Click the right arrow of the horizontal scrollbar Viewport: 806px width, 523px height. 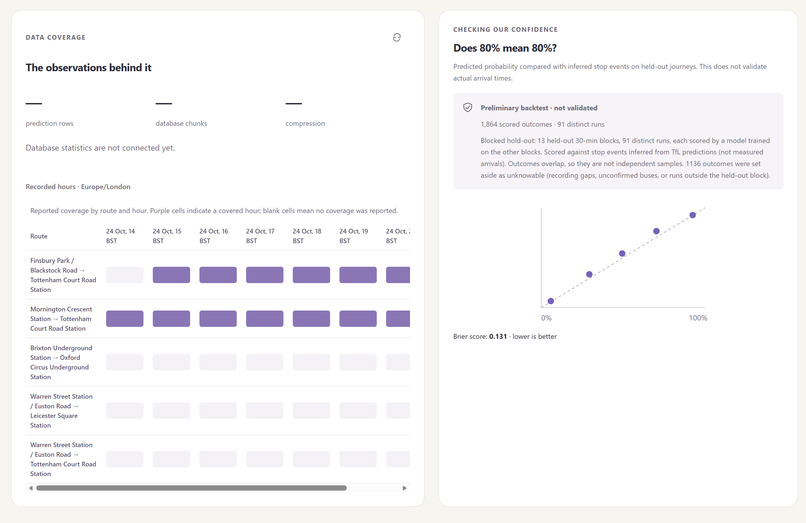(x=404, y=488)
